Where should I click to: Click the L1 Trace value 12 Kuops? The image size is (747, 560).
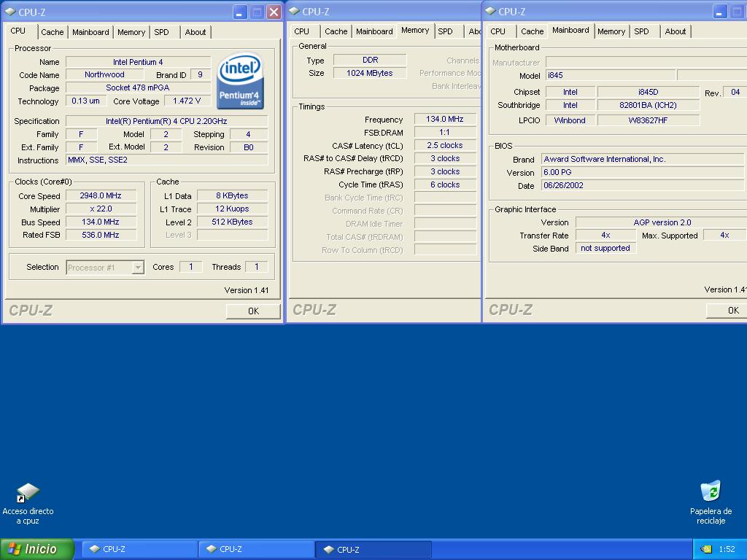point(233,209)
